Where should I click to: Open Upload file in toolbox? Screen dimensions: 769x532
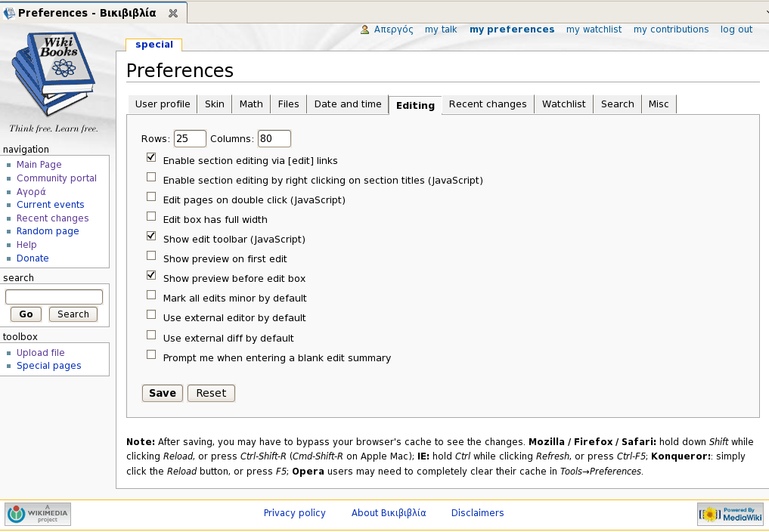coord(40,353)
